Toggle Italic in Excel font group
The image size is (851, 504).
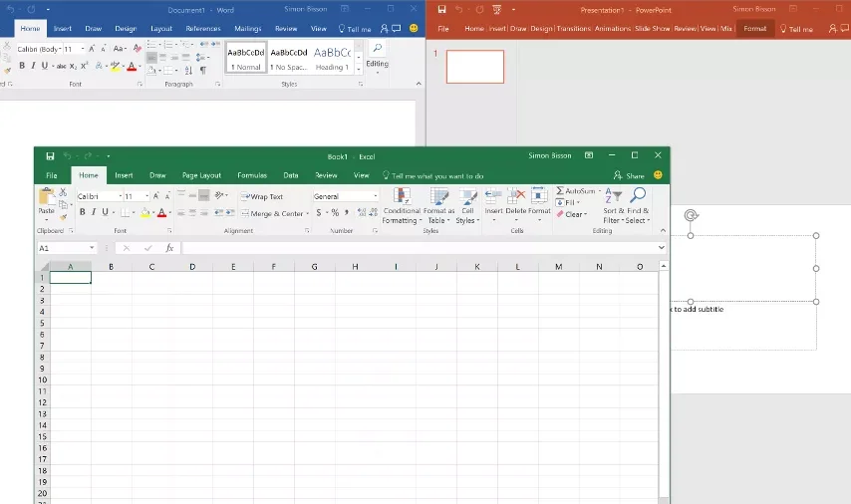94,212
